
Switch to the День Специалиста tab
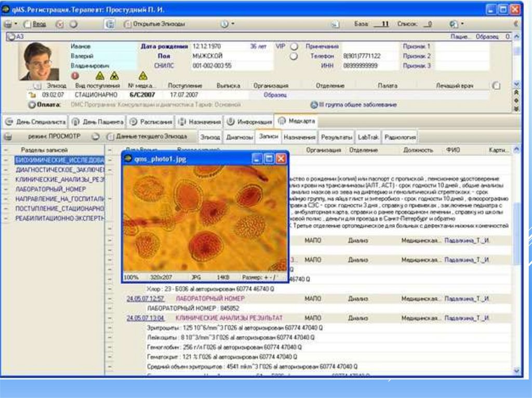pos(36,121)
